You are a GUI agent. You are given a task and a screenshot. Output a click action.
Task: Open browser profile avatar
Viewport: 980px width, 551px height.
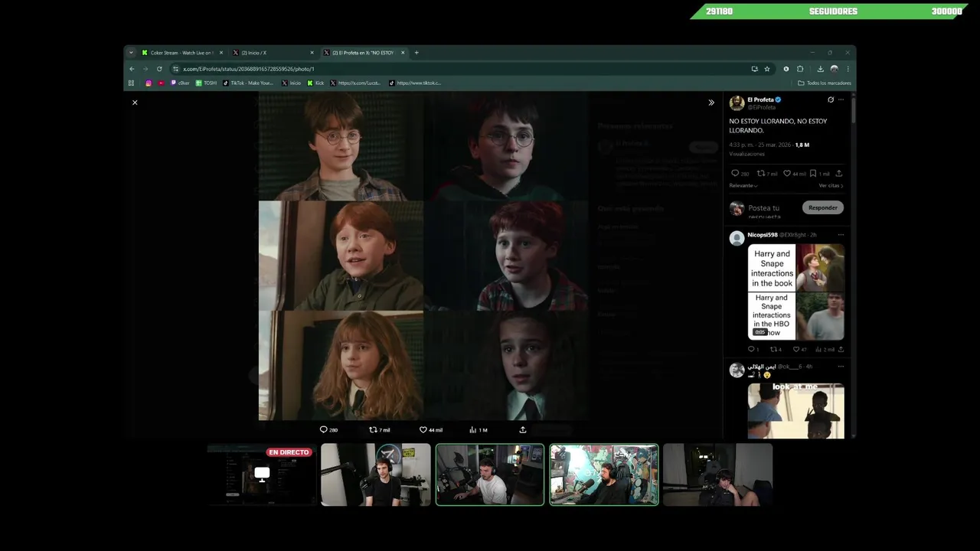pos(835,69)
